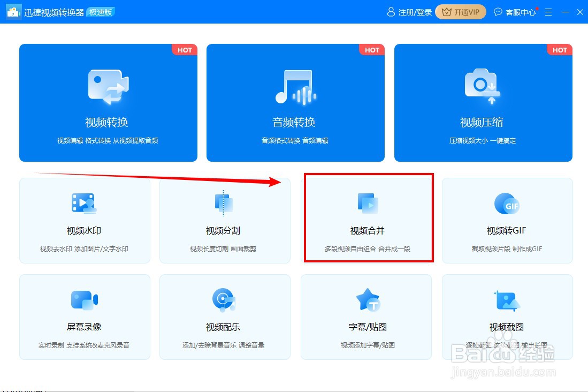Click the 屏幕录像 label
This screenshot has width=588, height=392.
[84, 327]
